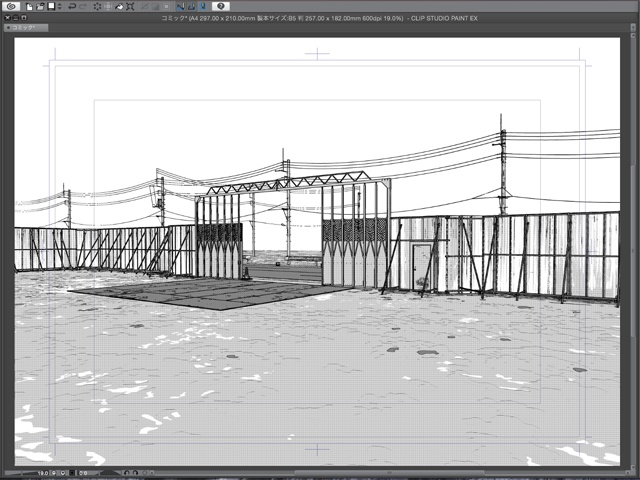Screen dimensions: 640x480
Task: Expand the save options arrows
Action: pyautogui.click(x=60, y=7)
